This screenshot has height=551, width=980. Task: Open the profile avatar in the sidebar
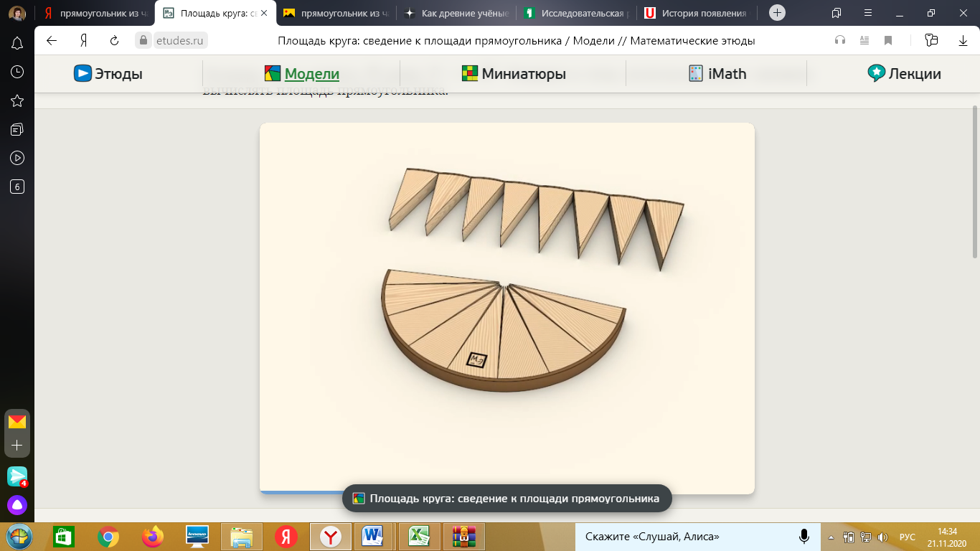tap(17, 13)
